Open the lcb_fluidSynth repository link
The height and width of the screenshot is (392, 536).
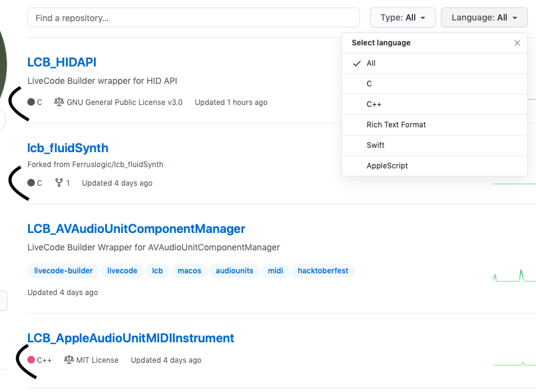coord(68,148)
